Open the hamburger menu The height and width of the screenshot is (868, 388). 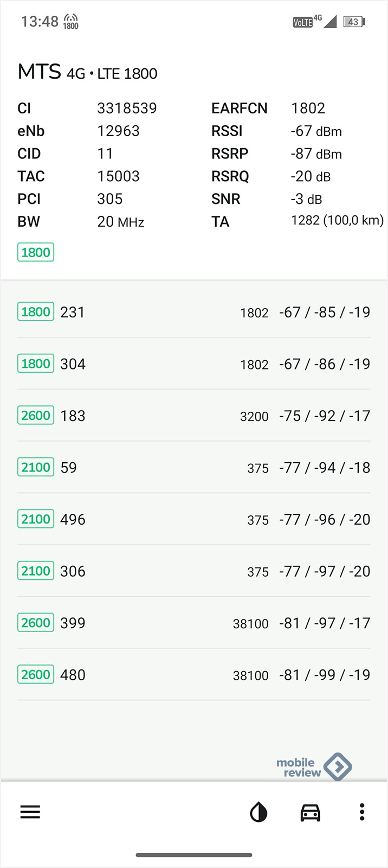30,812
